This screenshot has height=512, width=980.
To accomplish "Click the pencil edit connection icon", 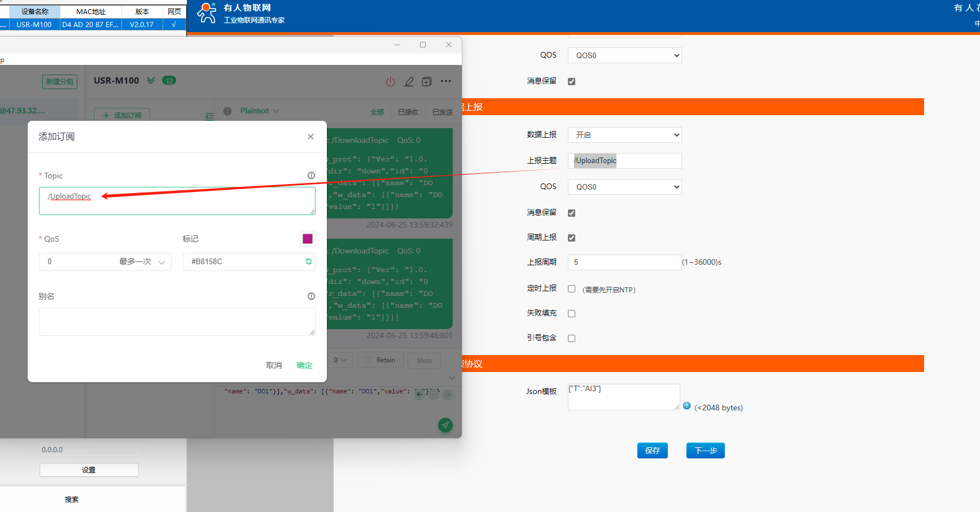I will [x=409, y=81].
